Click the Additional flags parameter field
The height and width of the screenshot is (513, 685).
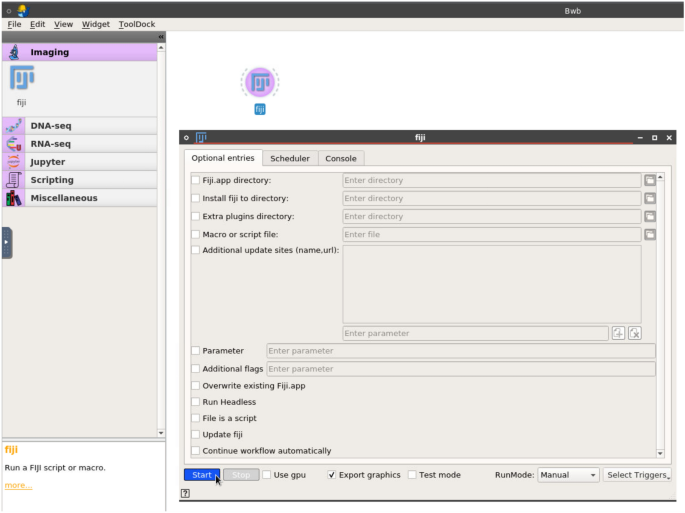(460, 369)
